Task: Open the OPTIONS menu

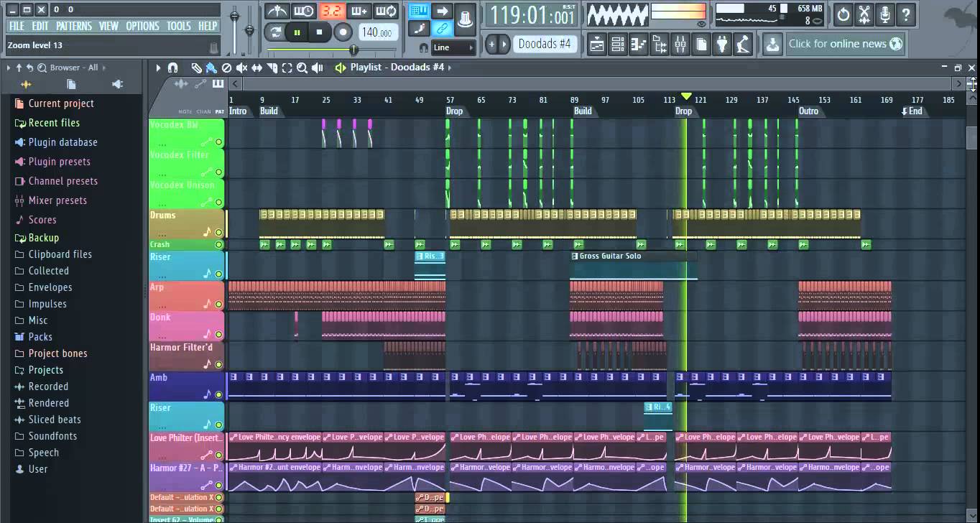Action: point(142,26)
